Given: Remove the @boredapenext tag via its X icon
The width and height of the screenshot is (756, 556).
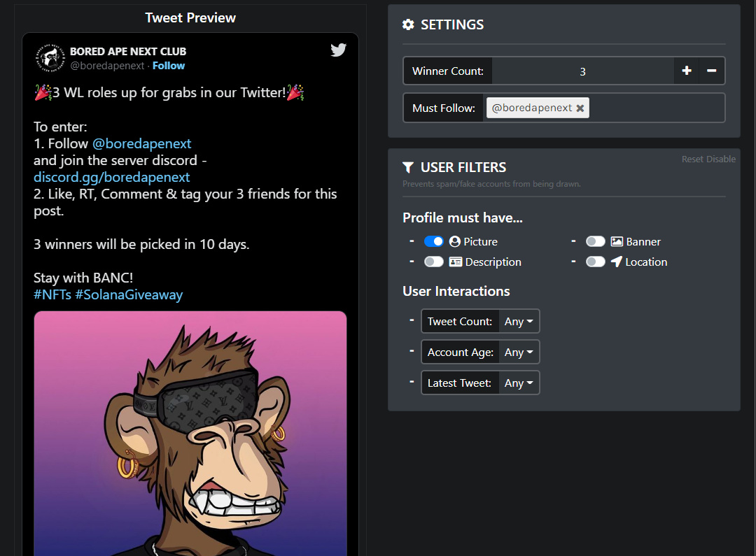Looking at the screenshot, I should pyautogui.click(x=580, y=108).
